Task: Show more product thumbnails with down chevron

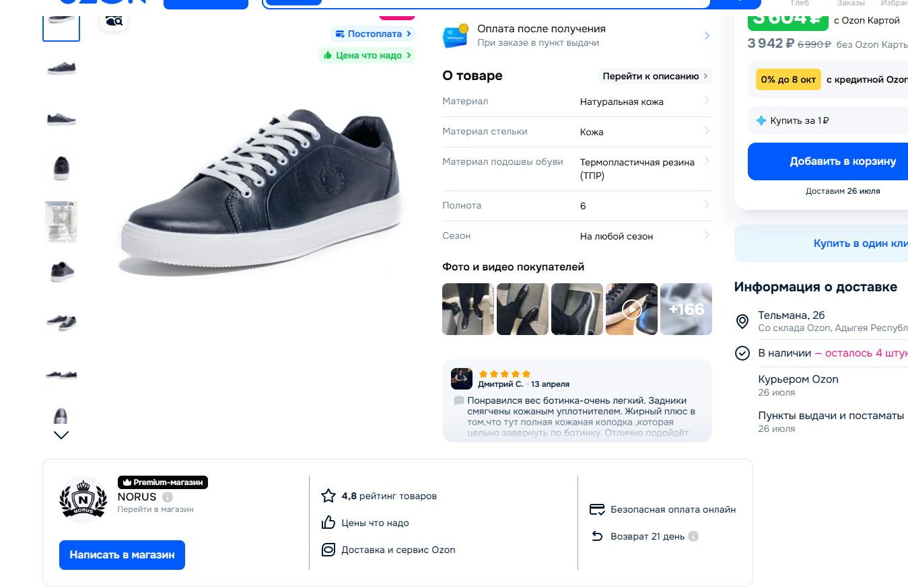Action: pyautogui.click(x=61, y=435)
